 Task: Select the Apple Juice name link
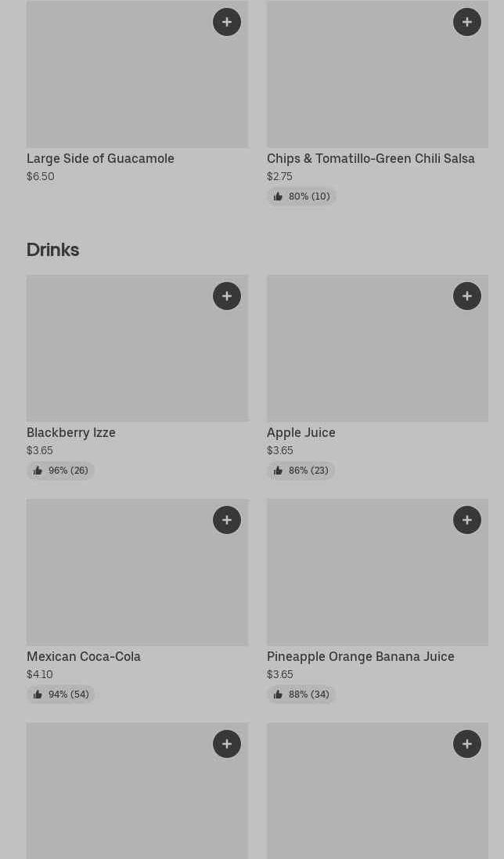(301, 432)
